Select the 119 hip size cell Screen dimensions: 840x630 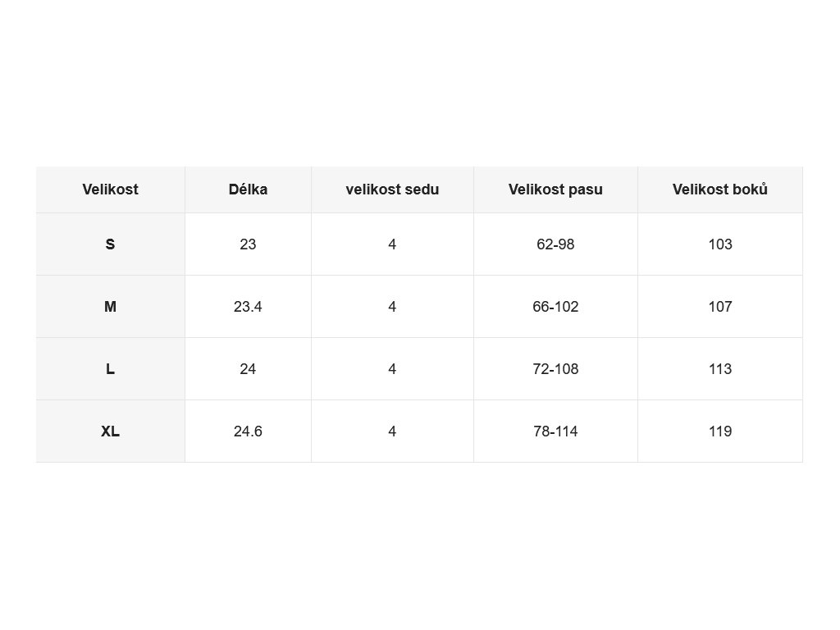tap(720, 431)
